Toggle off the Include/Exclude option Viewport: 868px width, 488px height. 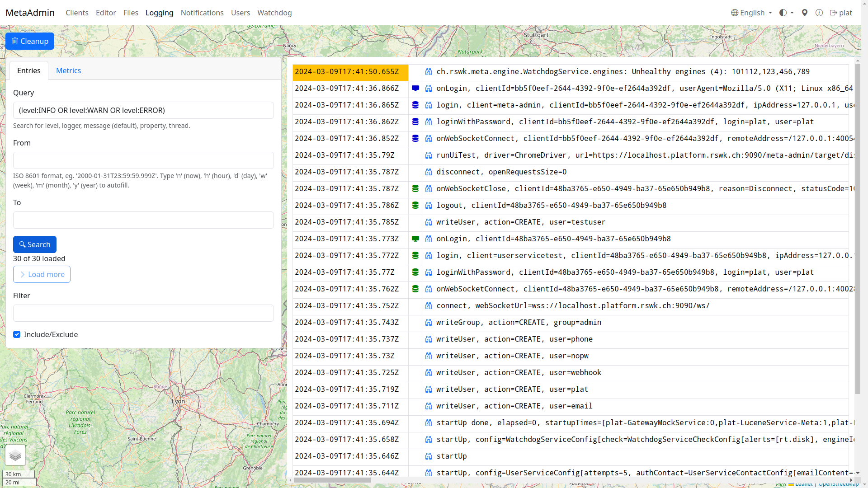(17, 334)
